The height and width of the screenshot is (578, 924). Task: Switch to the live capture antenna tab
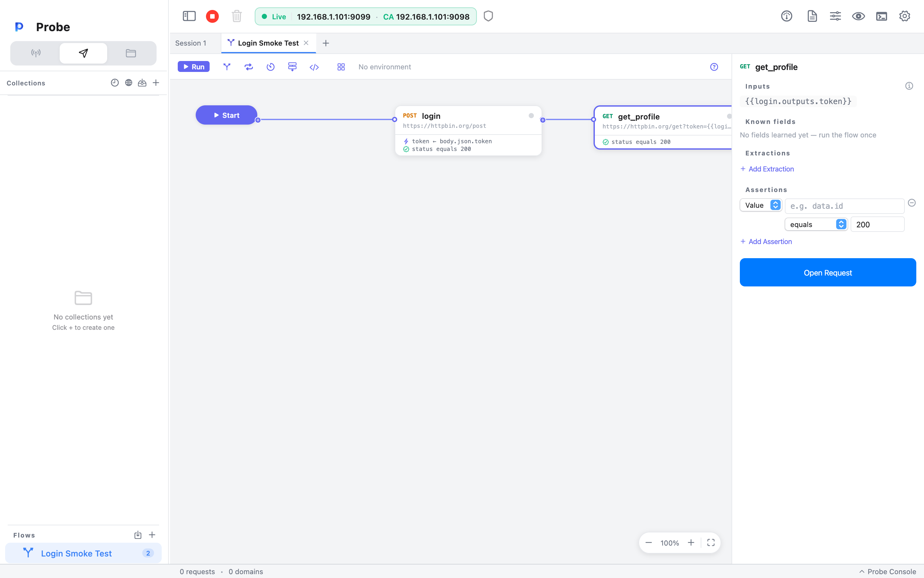pos(36,53)
